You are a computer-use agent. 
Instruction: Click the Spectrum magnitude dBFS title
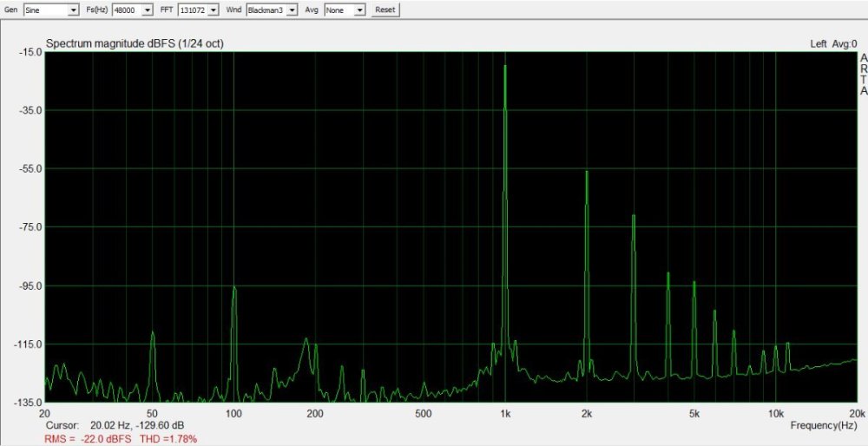click(135, 43)
